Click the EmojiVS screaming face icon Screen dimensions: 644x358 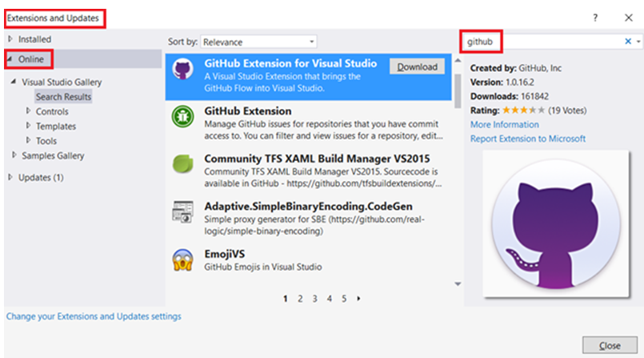(x=182, y=259)
